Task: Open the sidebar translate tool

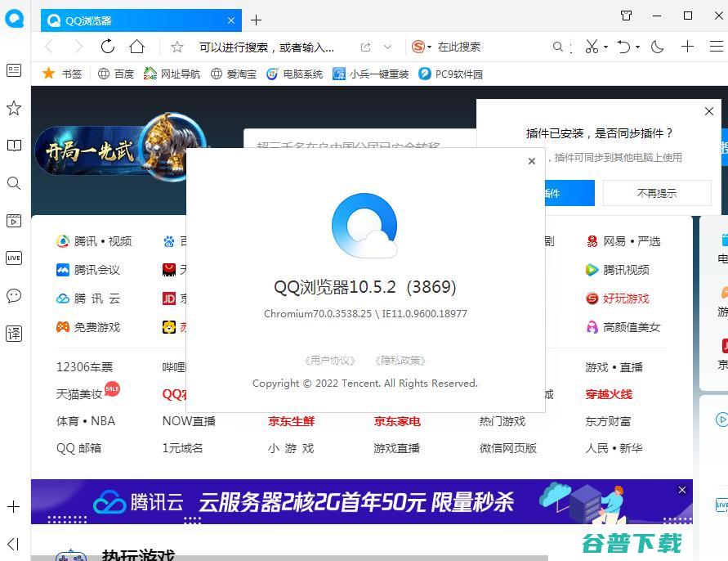Action: pyautogui.click(x=13, y=333)
